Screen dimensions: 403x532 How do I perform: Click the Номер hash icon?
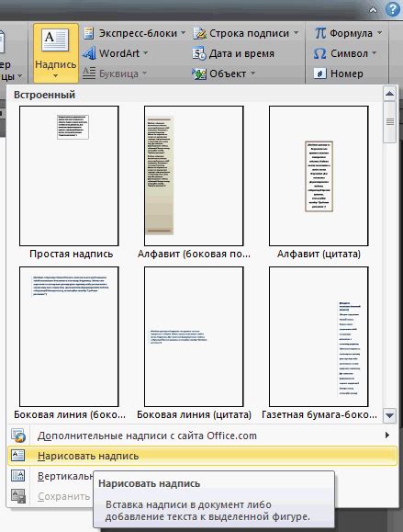(319, 74)
